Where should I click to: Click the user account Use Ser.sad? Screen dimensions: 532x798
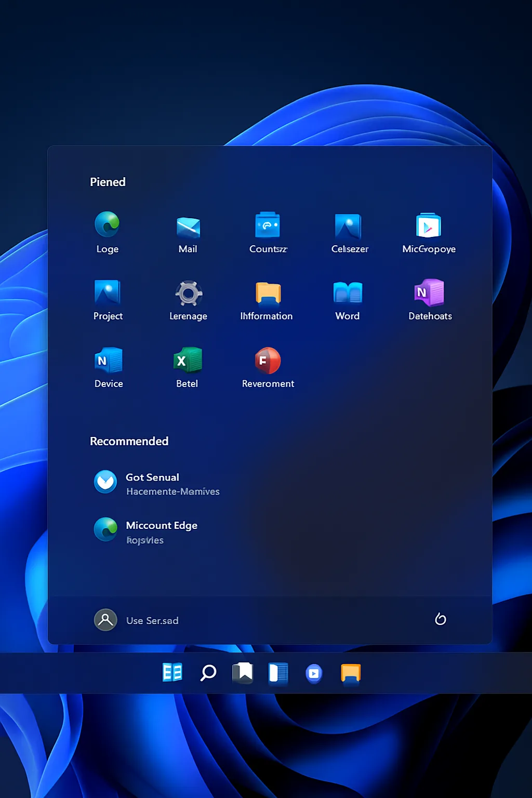coord(137,620)
